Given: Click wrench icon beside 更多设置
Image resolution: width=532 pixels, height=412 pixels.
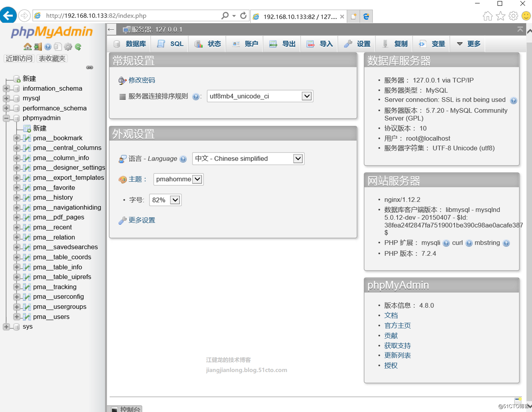Looking at the screenshot, I should point(122,220).
